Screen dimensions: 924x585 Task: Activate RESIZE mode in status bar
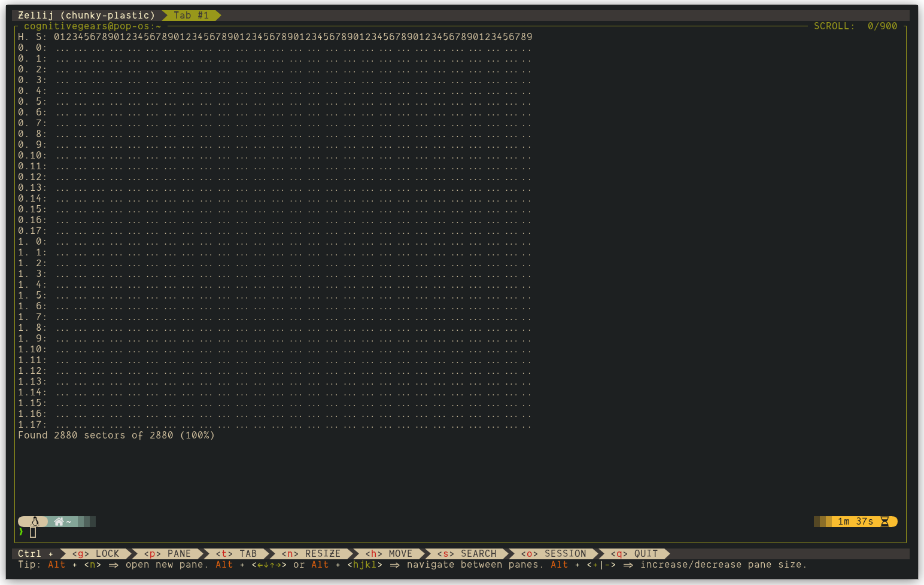pyautogui.click(x=311, y=554)
